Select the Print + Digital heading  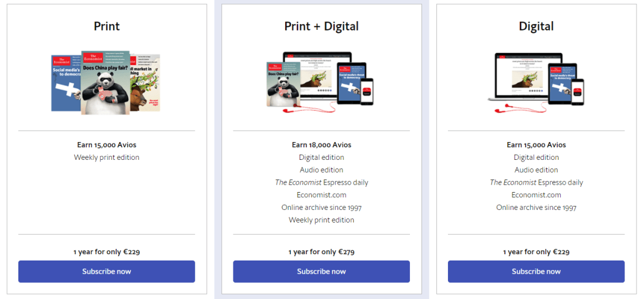tap(321, 26)
